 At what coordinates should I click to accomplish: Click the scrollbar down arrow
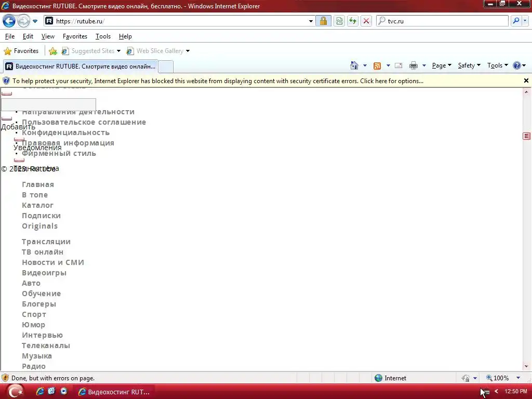pos(526,366)
